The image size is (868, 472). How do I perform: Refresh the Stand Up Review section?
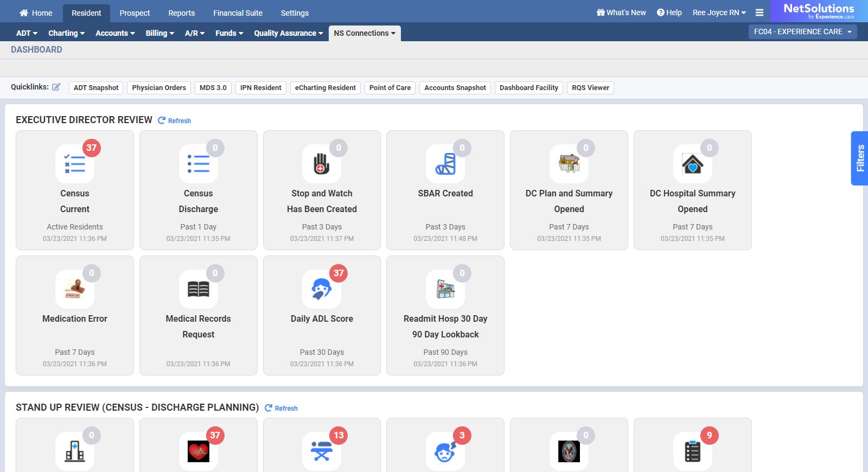(x=281, y=408)
